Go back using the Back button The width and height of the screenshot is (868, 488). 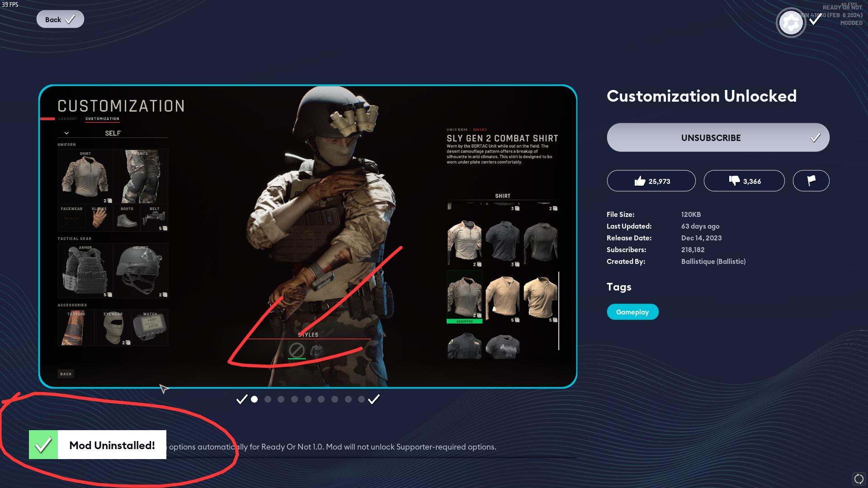[60, 19]
